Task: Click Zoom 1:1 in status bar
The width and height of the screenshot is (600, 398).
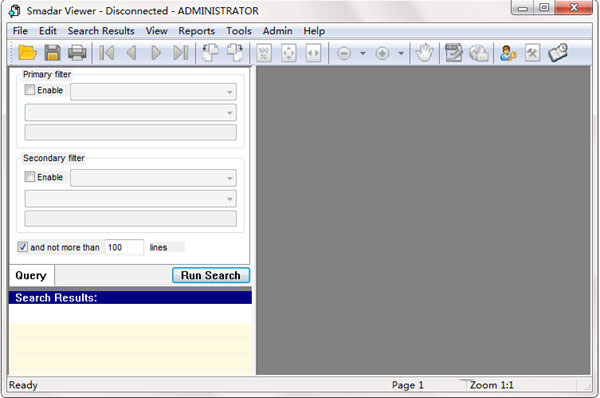Action: (492, 385)
